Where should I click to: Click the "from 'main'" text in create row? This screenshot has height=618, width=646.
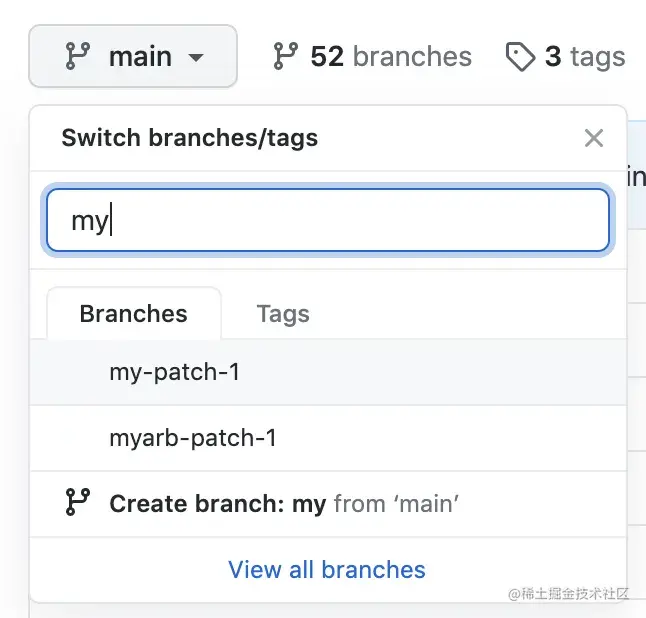tap(396, 504)
